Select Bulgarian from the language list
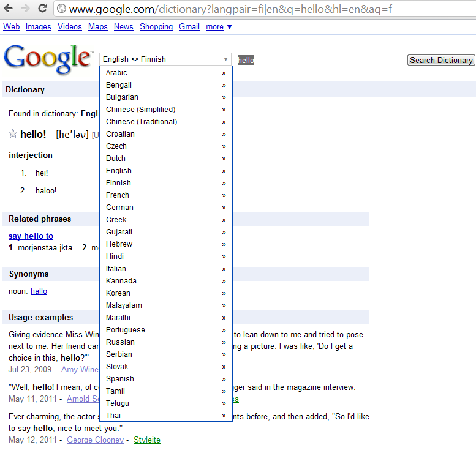This screenshot has width=476, height=453. (x=166, y=97)
